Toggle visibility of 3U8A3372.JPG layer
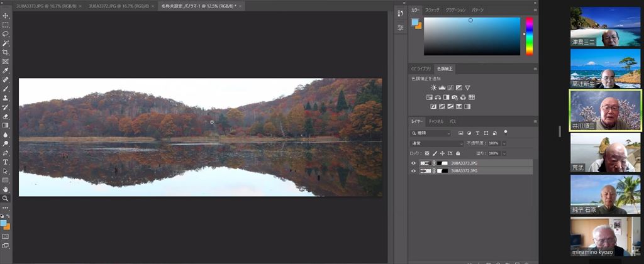Image resolution: width=644 pixels, height=264 pixels. 414,170
